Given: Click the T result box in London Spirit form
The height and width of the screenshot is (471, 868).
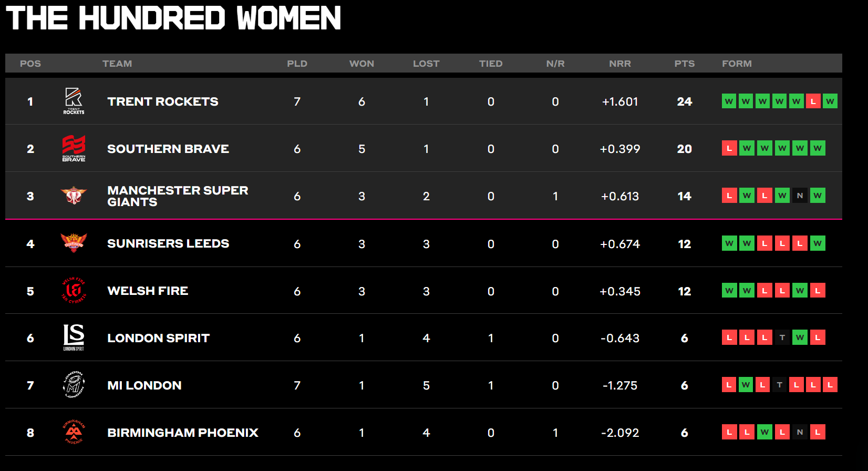Looking at the screenshot, I should [782, 337].
